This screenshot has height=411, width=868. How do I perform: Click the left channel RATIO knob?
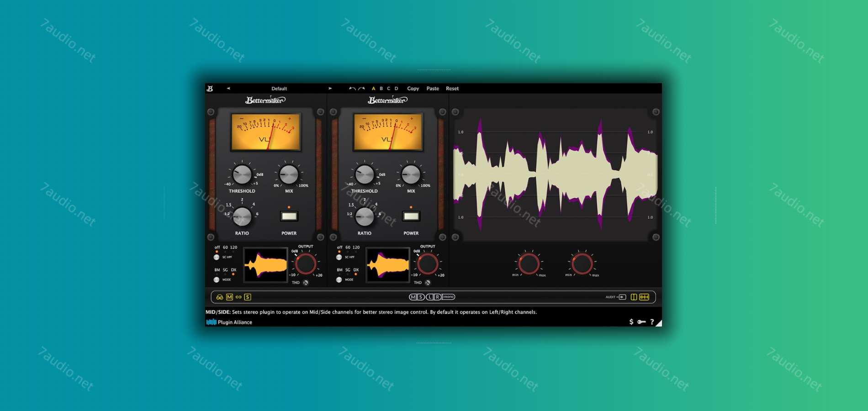coord(242,216)
